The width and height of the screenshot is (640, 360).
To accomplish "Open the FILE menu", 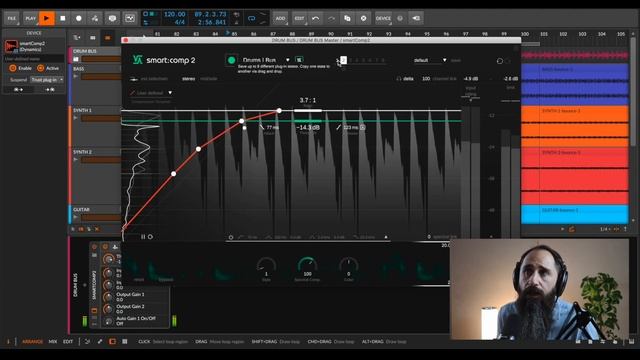I will 11,18.
